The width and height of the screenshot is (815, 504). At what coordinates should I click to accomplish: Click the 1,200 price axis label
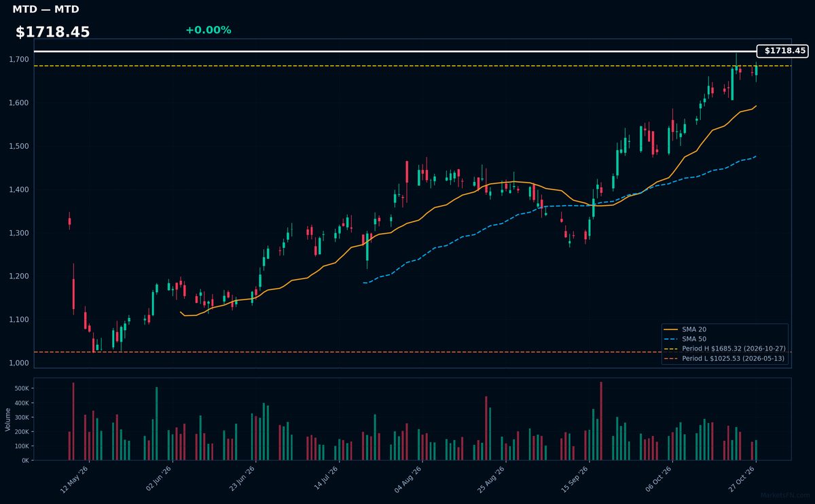(x=20, y=276)
